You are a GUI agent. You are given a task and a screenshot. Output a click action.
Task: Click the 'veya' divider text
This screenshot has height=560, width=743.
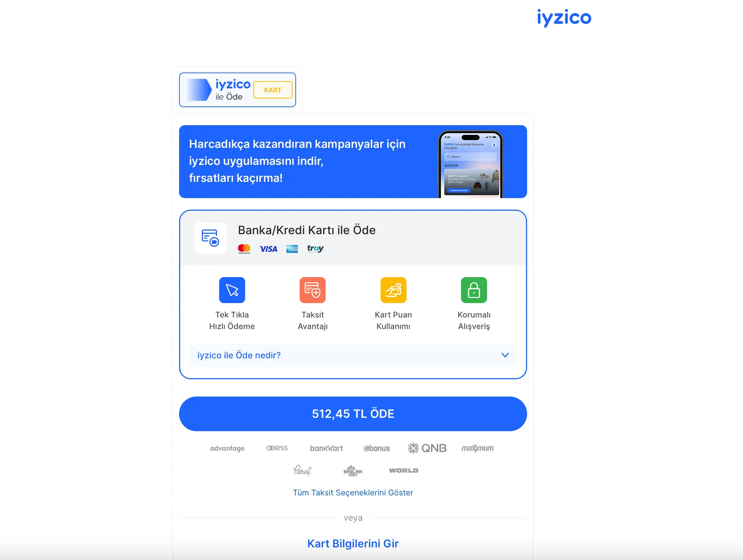353,518
